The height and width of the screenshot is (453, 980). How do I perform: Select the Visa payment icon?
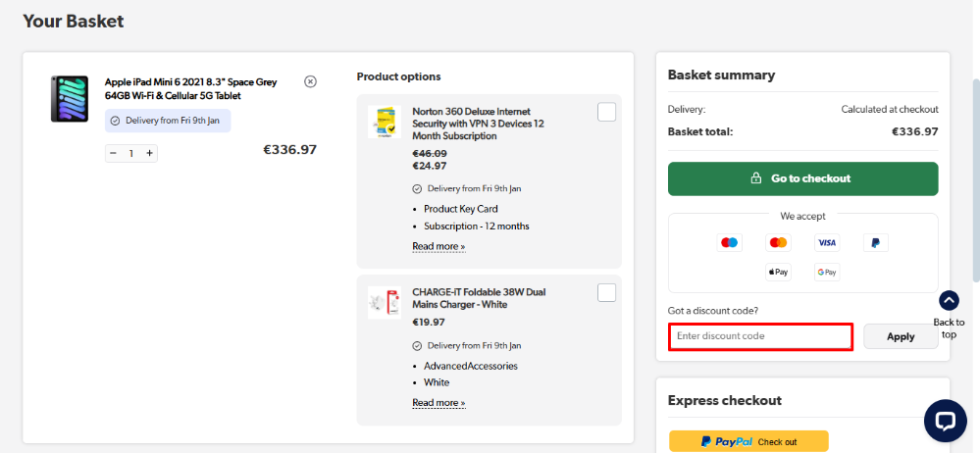827,242
